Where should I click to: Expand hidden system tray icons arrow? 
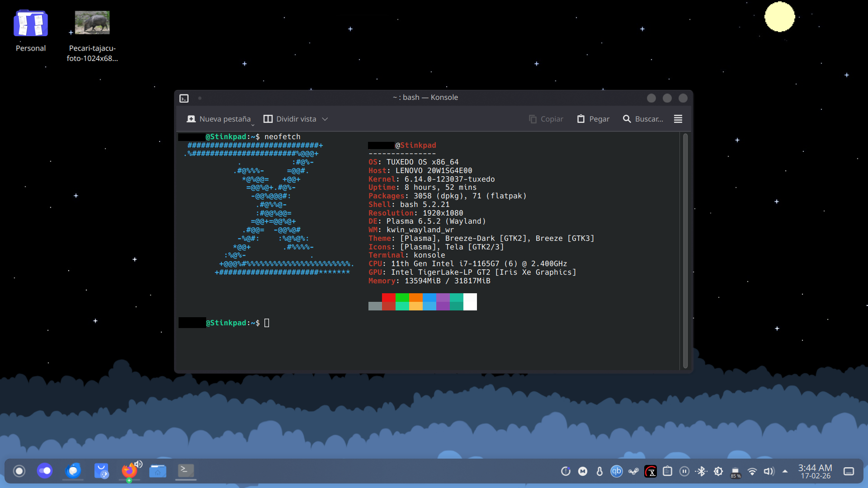pyautogui.click(x=785, y=471)
